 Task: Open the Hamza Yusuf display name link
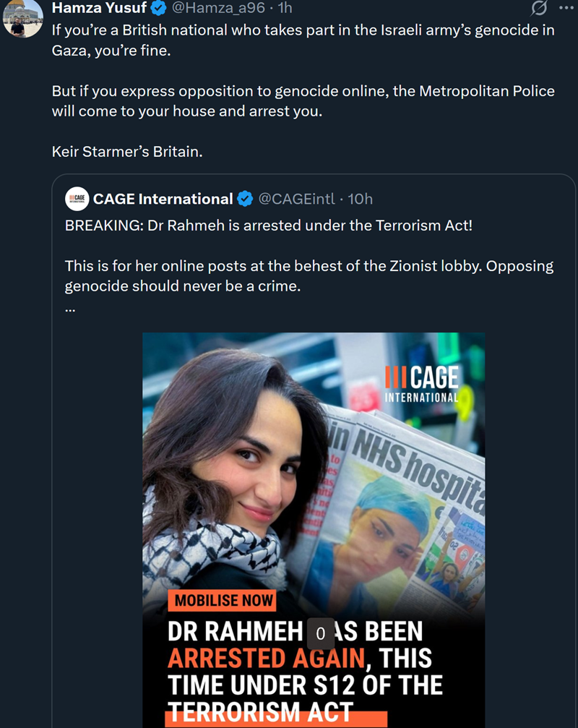pyautogui.click(x=98, y=9)
